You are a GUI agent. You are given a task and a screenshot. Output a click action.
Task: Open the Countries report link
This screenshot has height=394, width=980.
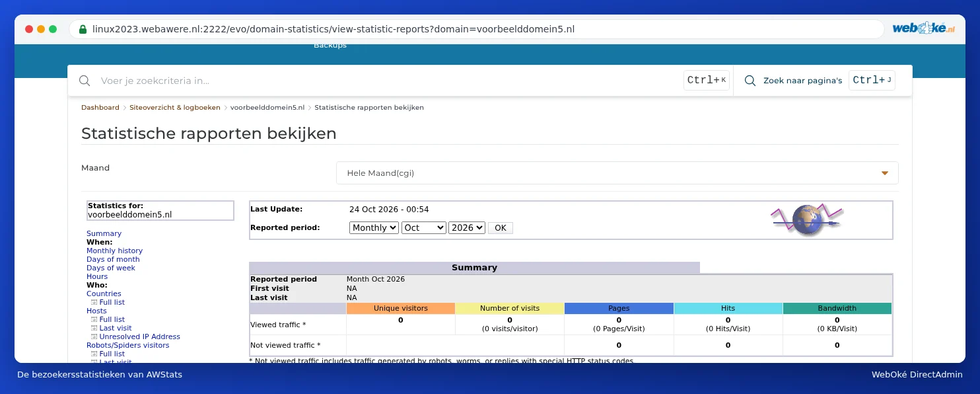pos(104,294)
